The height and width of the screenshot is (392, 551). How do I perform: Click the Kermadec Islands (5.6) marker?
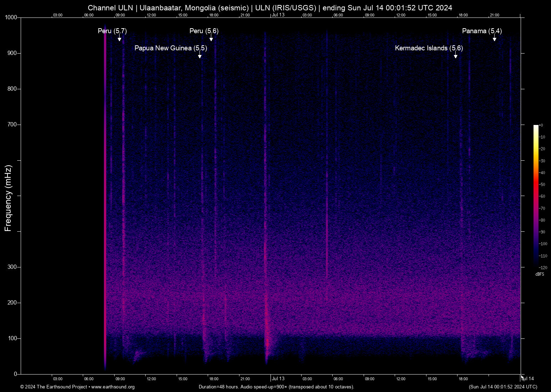coord(455,56)
